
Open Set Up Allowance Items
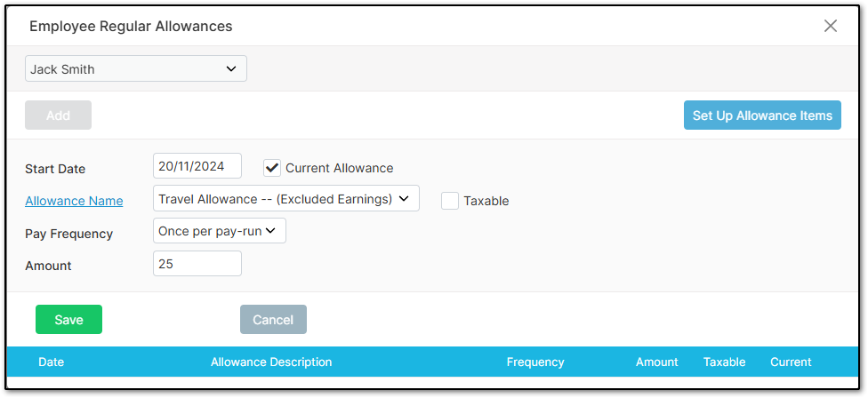[762, 115]
